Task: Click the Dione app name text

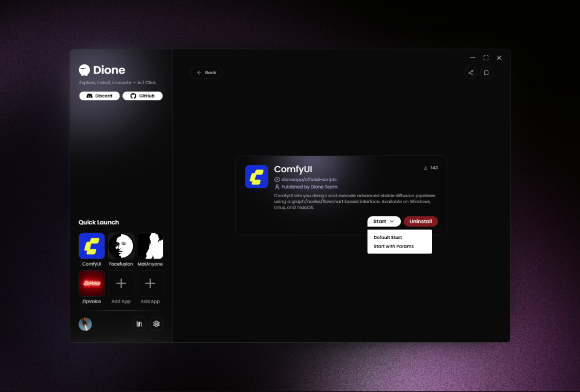Action: (109, 70)
